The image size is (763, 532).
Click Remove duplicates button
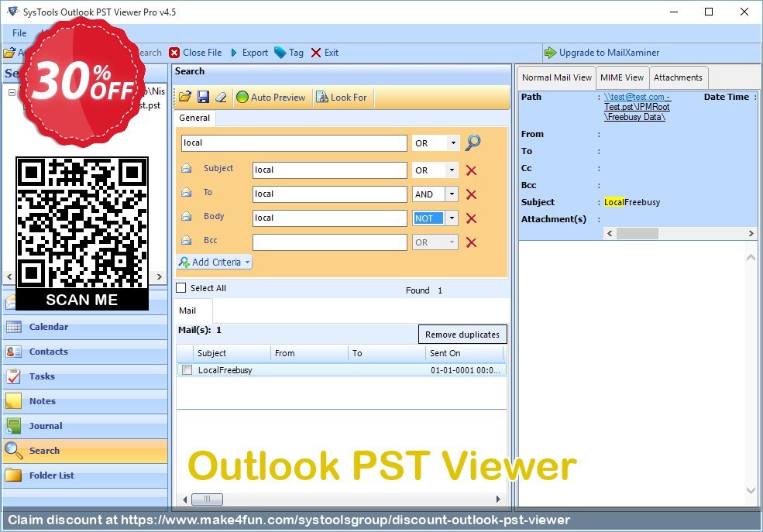coord(462,335)
